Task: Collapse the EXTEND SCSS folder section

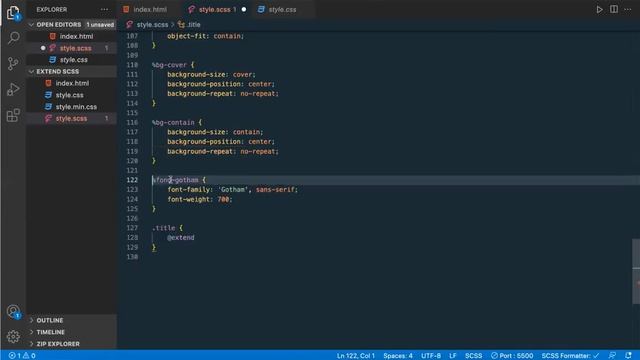Action: tap(57, 71)
